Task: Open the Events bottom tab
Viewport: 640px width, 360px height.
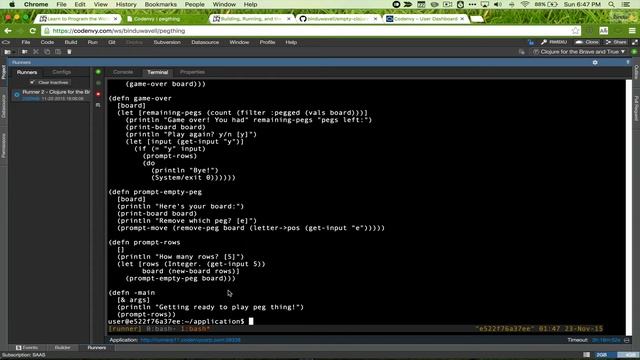Action: (x=27, y=347)
